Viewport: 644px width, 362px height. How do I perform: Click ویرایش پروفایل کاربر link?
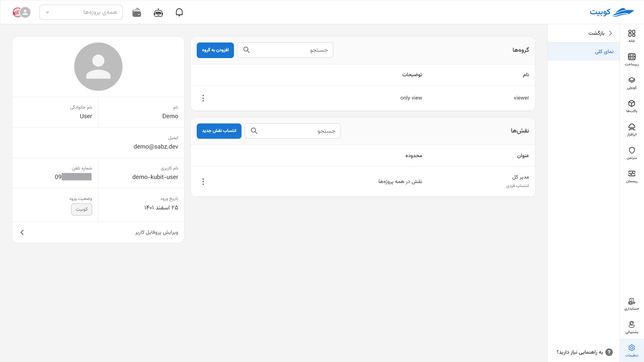coord(156,232)
